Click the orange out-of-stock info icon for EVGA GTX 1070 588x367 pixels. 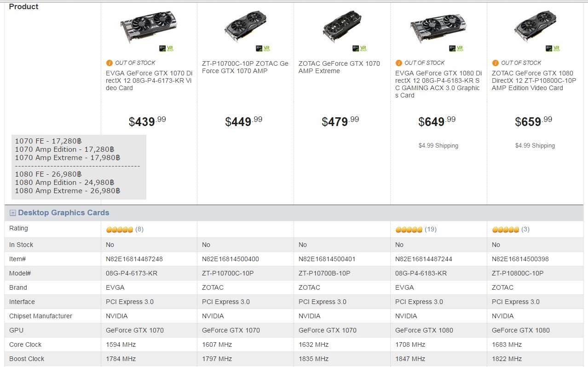pos(109,63)
